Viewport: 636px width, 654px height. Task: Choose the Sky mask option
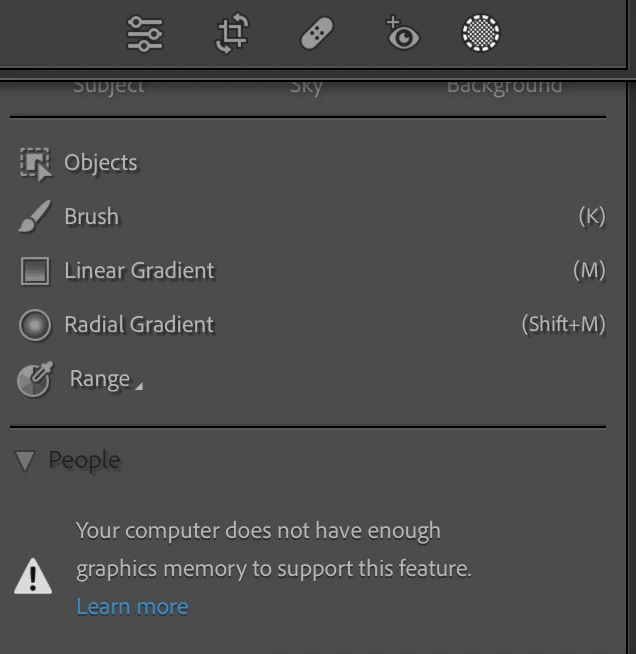pyautogui.click(x=306, y=86)
